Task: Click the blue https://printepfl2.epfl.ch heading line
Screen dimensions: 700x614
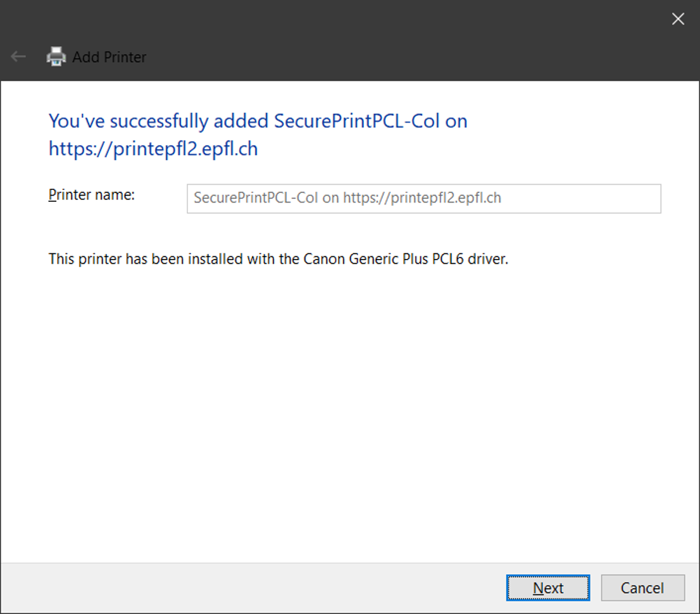Action: (x=153, y=149)
